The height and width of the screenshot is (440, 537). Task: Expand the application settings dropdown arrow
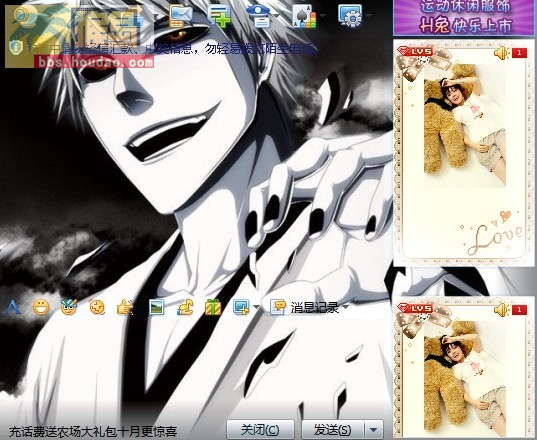pos(369,15)
